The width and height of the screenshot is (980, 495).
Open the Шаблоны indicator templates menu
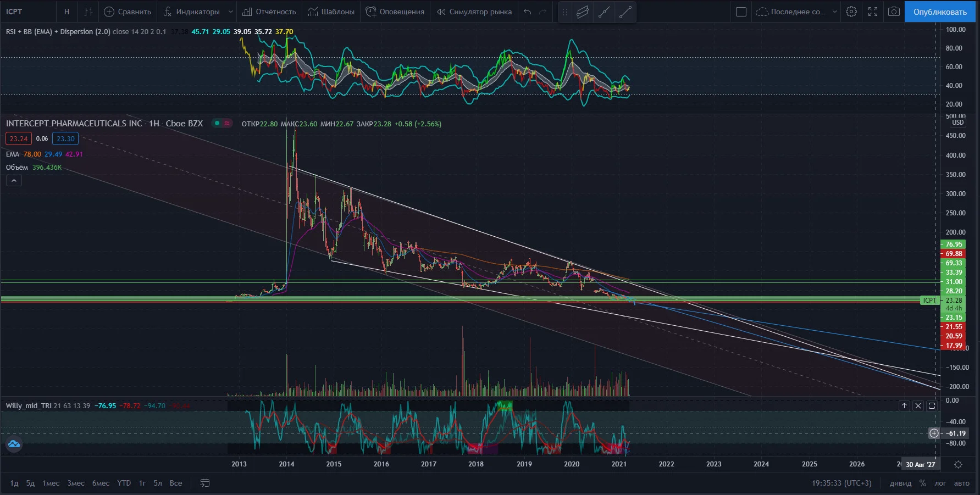point(331,12)
